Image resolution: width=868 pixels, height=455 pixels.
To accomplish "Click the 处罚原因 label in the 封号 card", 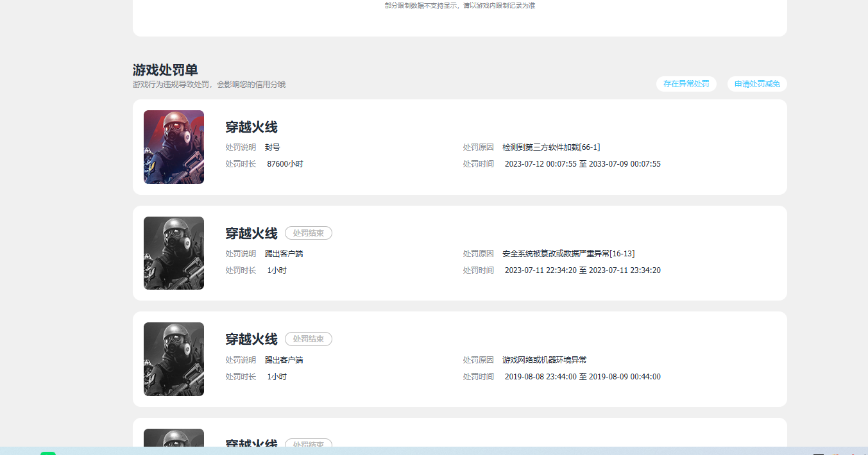I will click(x=479, y=147).
